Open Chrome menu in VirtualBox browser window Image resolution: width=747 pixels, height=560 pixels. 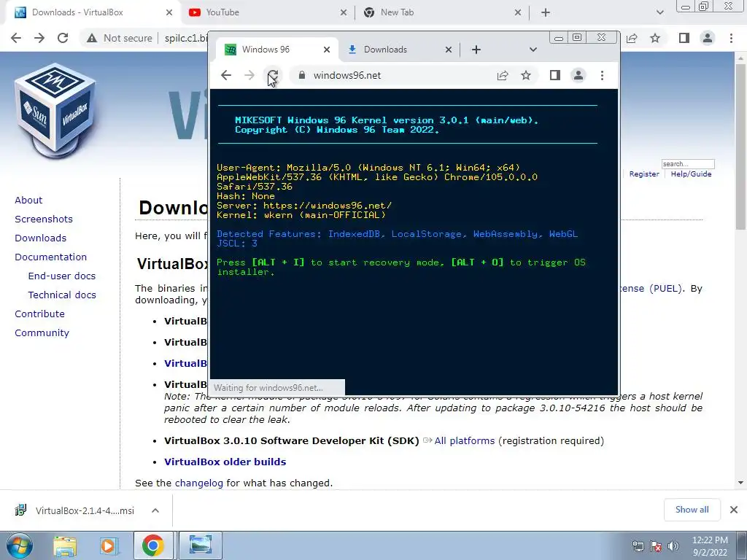pos(731,38)
